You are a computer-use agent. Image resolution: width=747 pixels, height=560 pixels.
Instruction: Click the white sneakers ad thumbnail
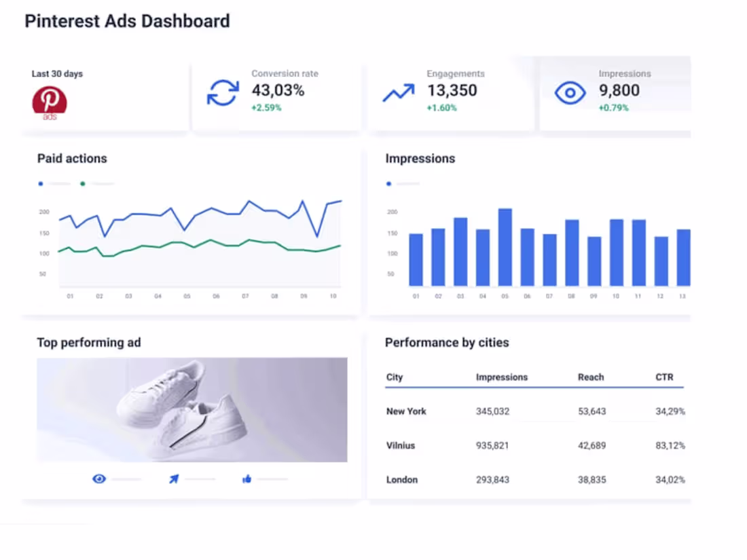(x=192, y=409)
